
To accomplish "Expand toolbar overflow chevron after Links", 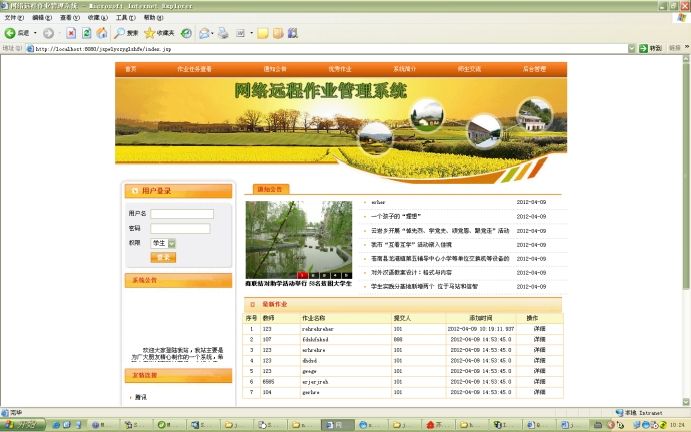I will [687, 47].
